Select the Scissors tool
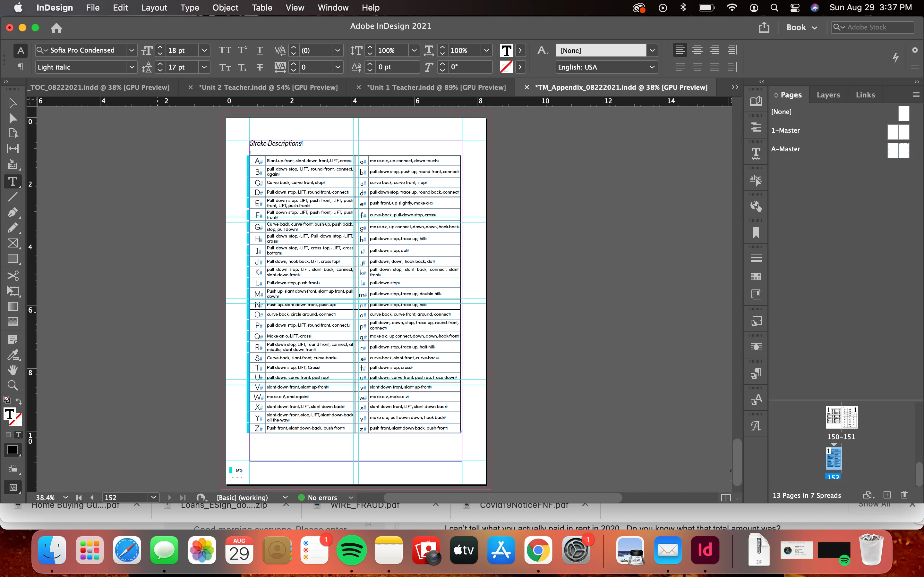 (12, 276)
